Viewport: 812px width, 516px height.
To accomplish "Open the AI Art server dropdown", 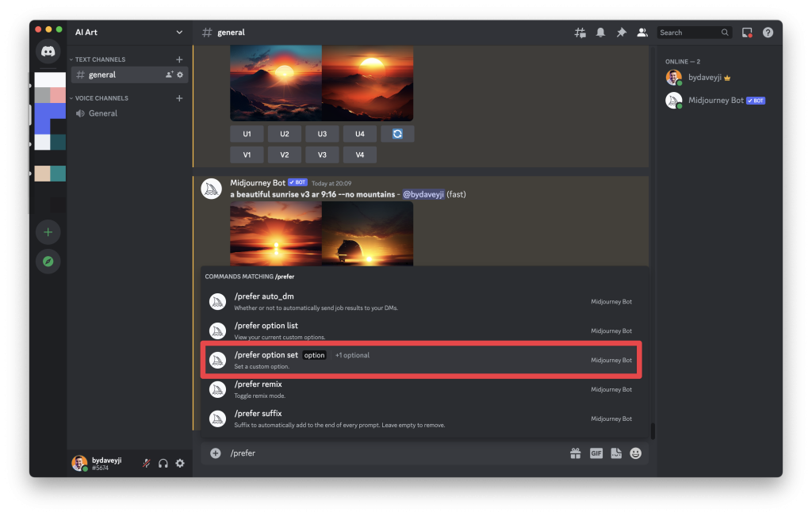I will click(x=129, y=32).
